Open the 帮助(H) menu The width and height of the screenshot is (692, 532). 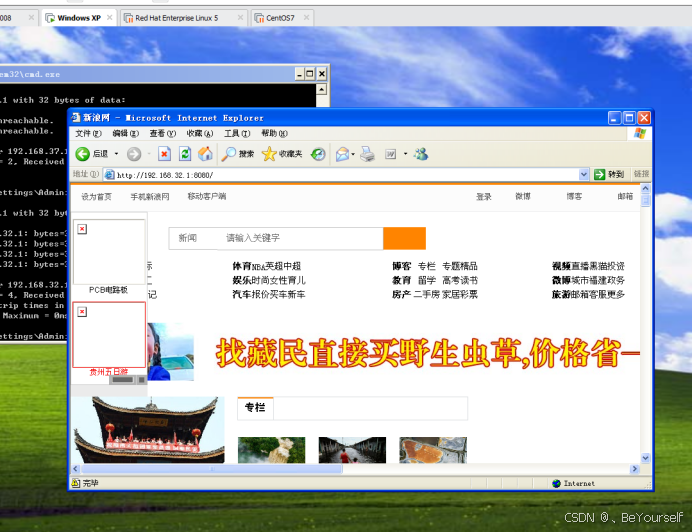pyautogui.click(x=274, y=133)
